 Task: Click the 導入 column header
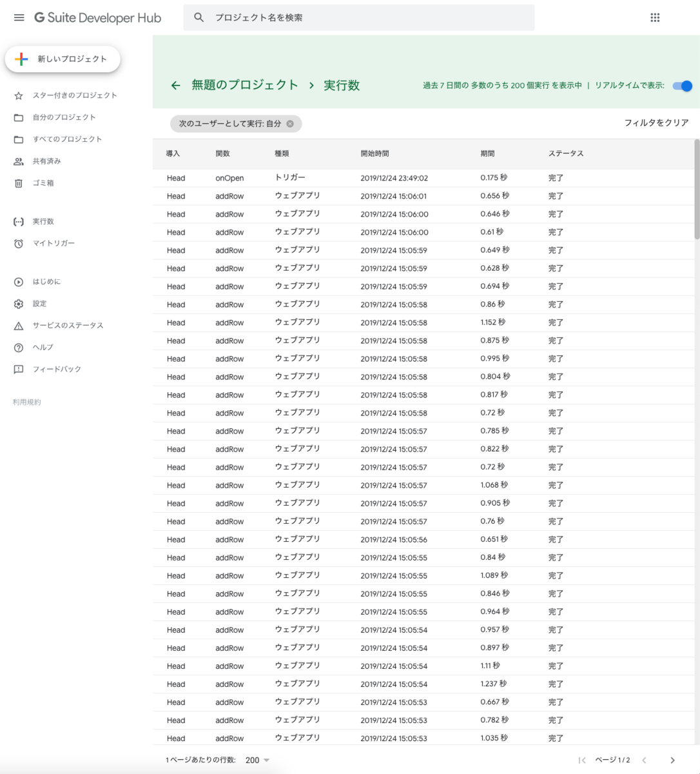173,154
